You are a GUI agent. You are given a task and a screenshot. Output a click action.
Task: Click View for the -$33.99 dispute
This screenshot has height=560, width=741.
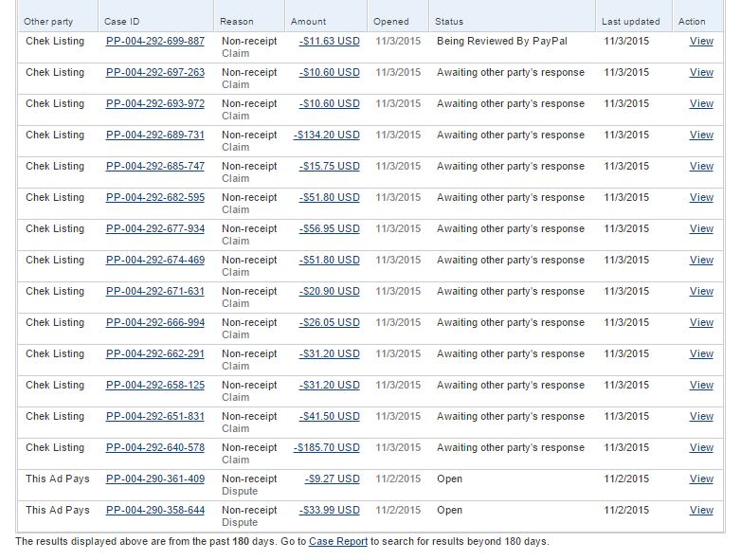click(x=701, y=510)
